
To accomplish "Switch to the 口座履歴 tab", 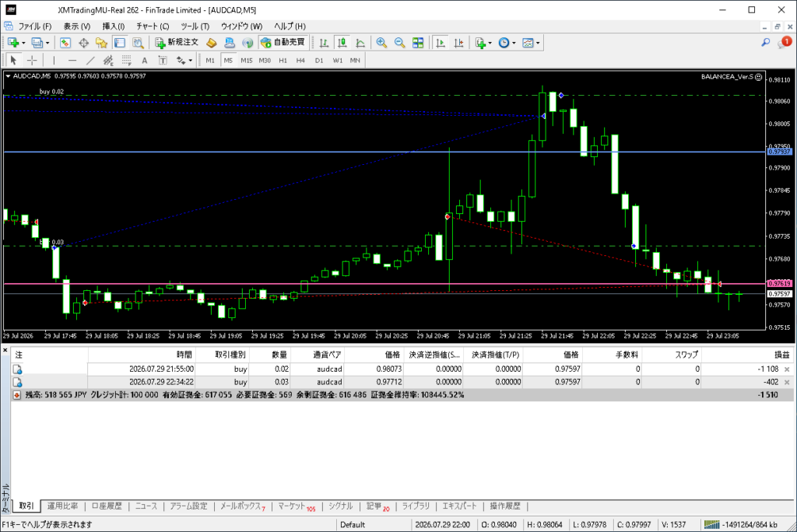I will point(107,506).
